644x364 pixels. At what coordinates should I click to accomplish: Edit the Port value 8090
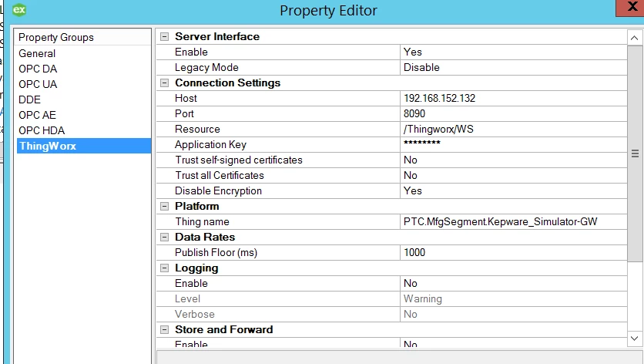click(513, 114)
